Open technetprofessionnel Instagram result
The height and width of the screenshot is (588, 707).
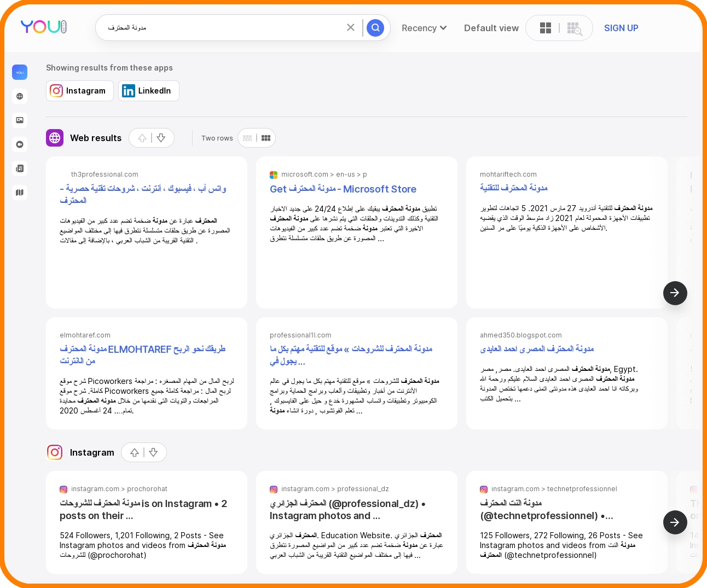(x=547, y=509)
